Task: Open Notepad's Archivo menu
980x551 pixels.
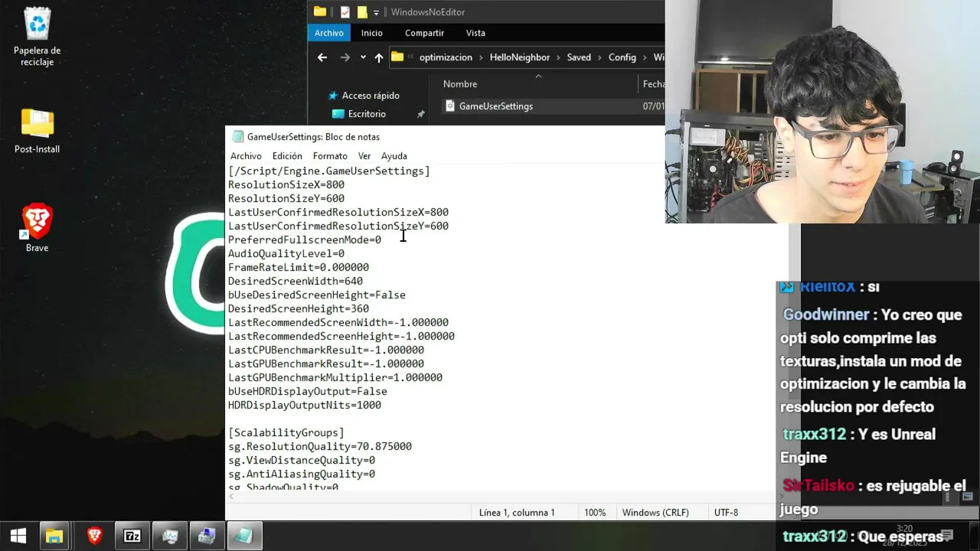Action: point(246,156)
